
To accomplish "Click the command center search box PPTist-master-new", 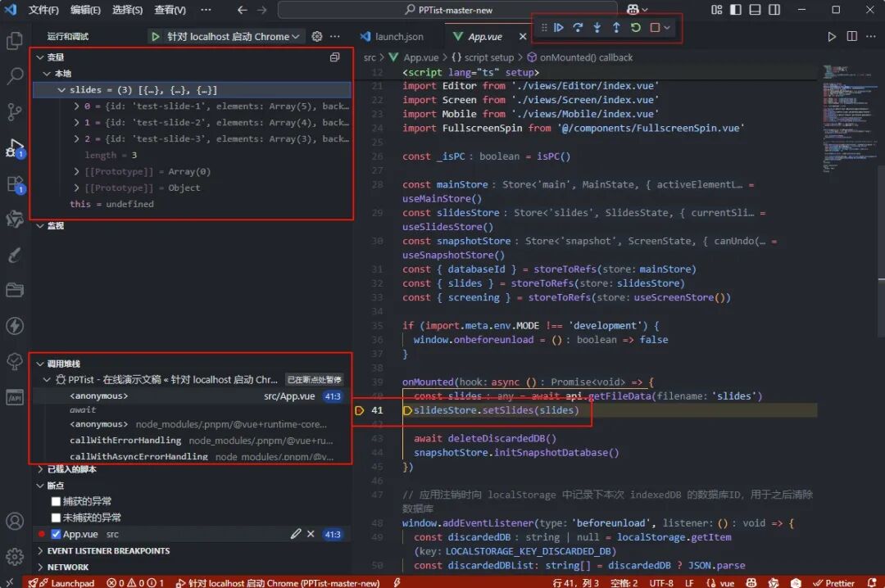I will point(447,10).
